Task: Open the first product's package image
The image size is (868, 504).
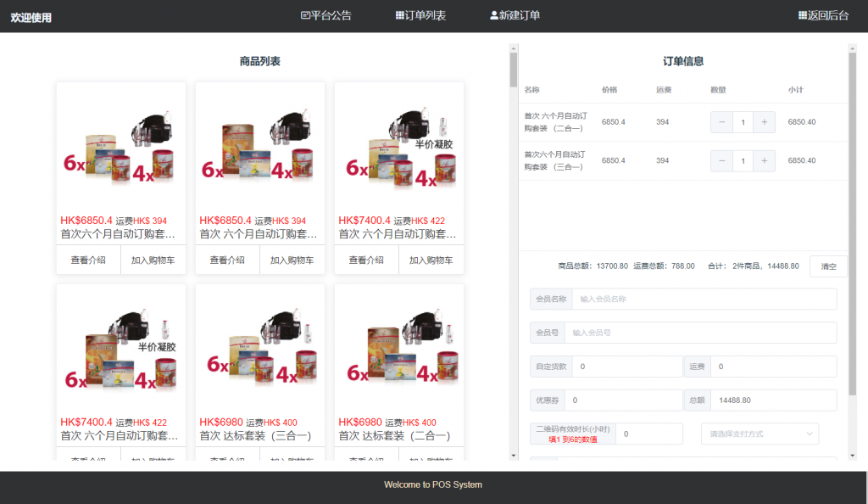Action: 121,146
